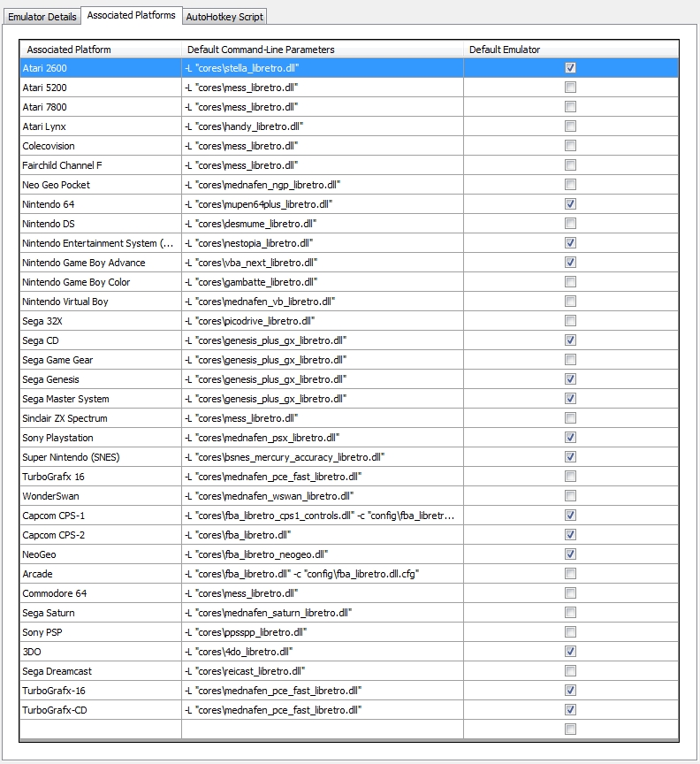Edit mednafen_psx_libretro.dll parameter cell
This screenshot has width=700, height=764.
tap(323, 438)
